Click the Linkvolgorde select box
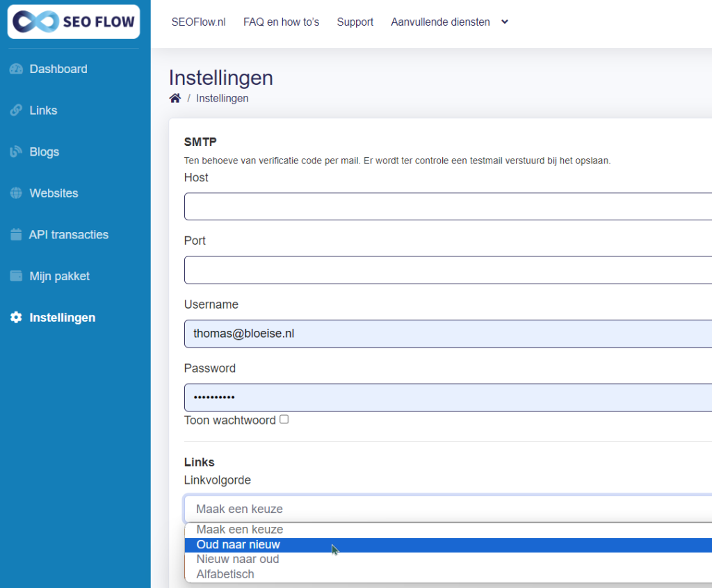 coord(448,509)
